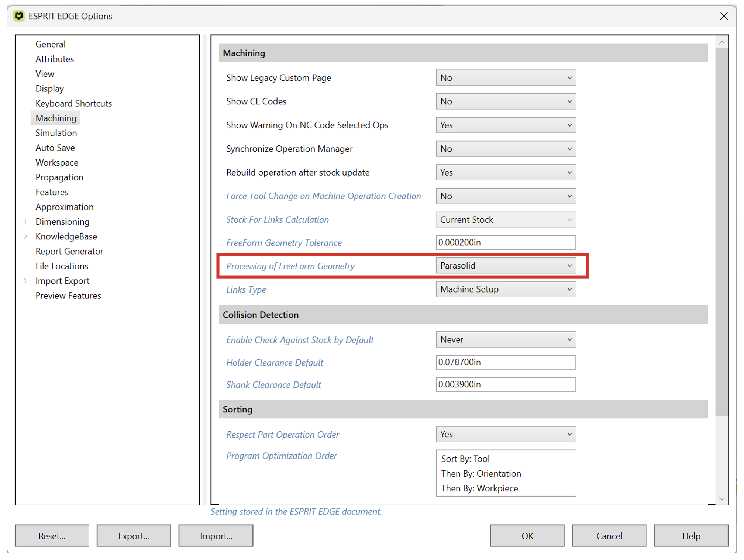Open Rebuild operation after stock update dropdown
Viewport: 744px width, 560px height.
coord(506,172)
